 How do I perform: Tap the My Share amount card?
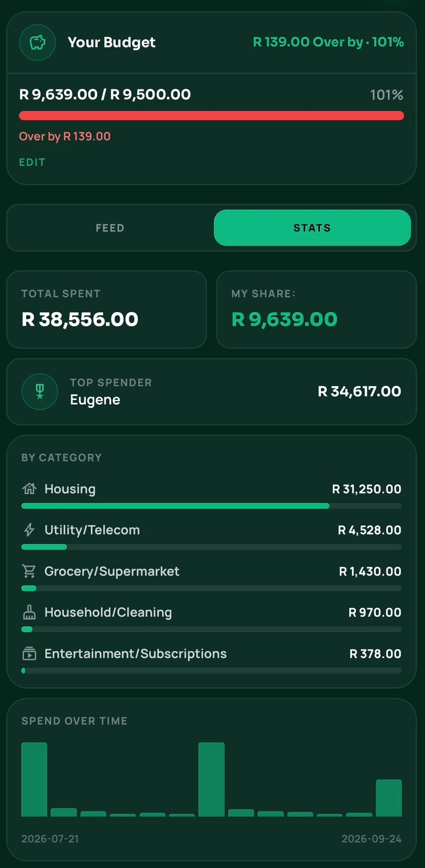(317, 309)
